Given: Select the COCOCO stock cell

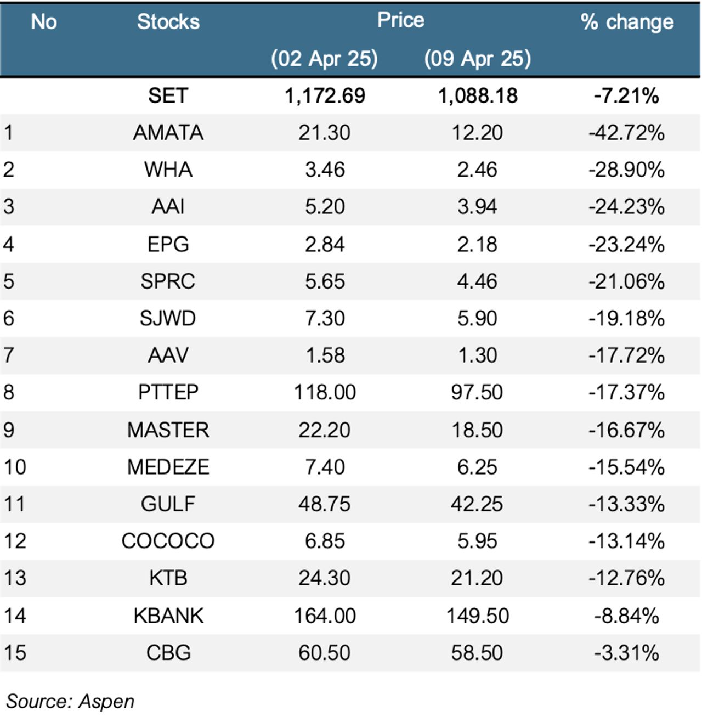Looking at the screenshot, I should coord(168,541).
